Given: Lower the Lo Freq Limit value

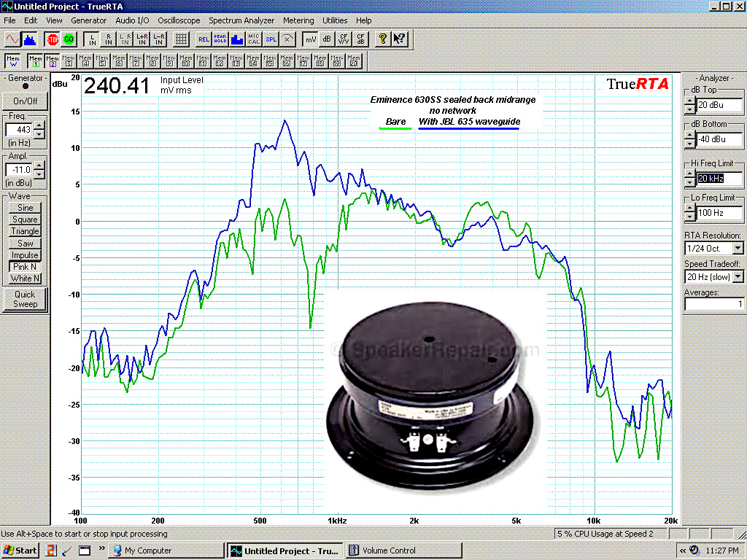Looking at the screenshot, I should point(690,217).
